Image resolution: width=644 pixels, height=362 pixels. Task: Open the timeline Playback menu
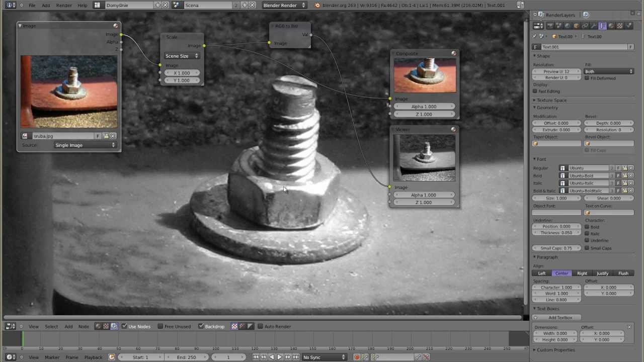click(93, 357)
